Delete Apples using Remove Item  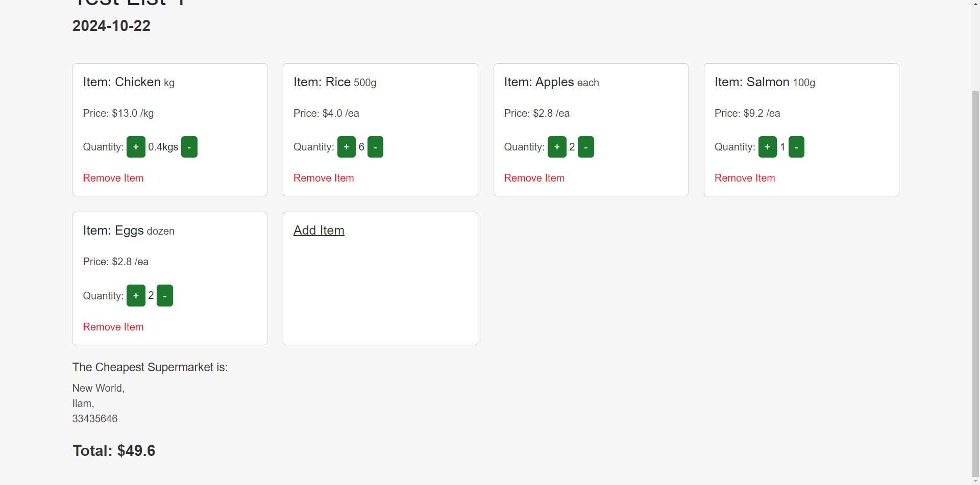[x=534, y=178]
